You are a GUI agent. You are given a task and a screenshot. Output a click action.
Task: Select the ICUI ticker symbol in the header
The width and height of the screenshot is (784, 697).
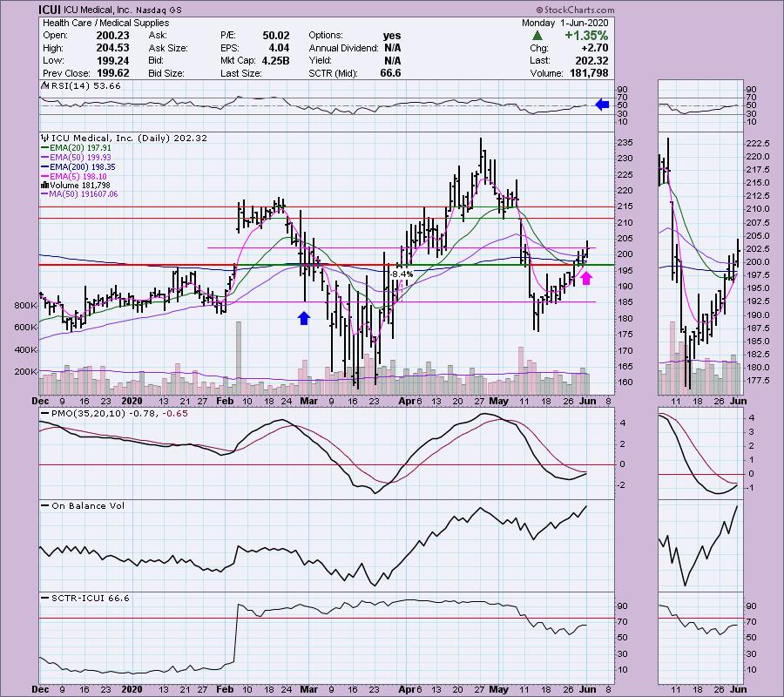coord(50,10)
